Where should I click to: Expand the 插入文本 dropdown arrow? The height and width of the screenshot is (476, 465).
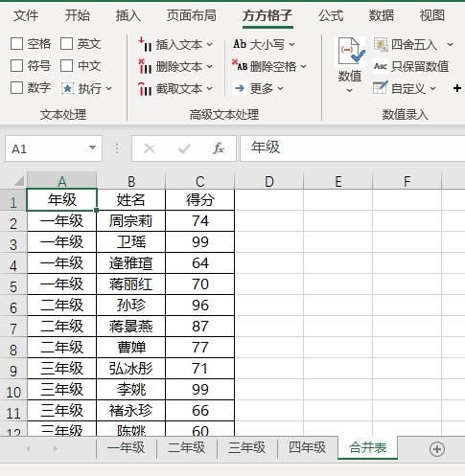coord(209,44)
